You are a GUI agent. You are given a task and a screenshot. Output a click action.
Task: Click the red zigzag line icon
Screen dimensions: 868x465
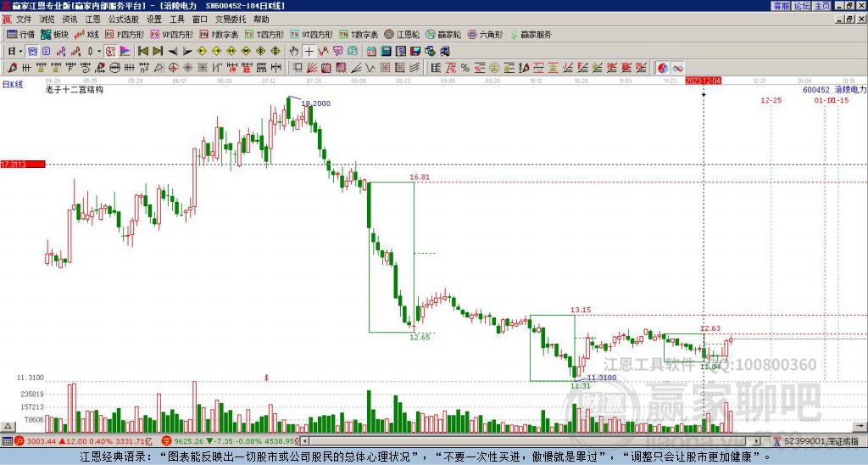(x=323, y=52)
